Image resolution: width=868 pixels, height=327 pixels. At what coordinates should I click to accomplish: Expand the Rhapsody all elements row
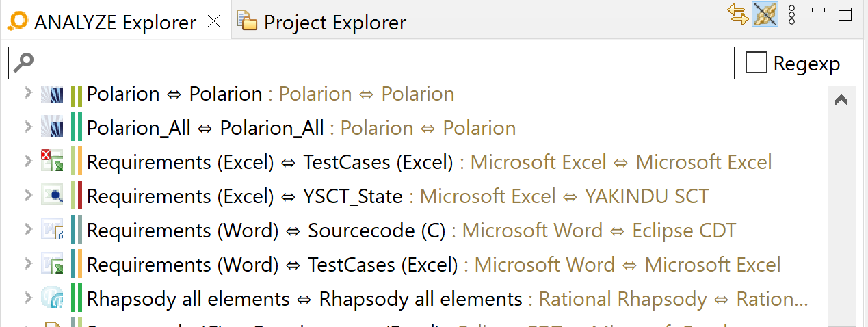tap(27, 298)
